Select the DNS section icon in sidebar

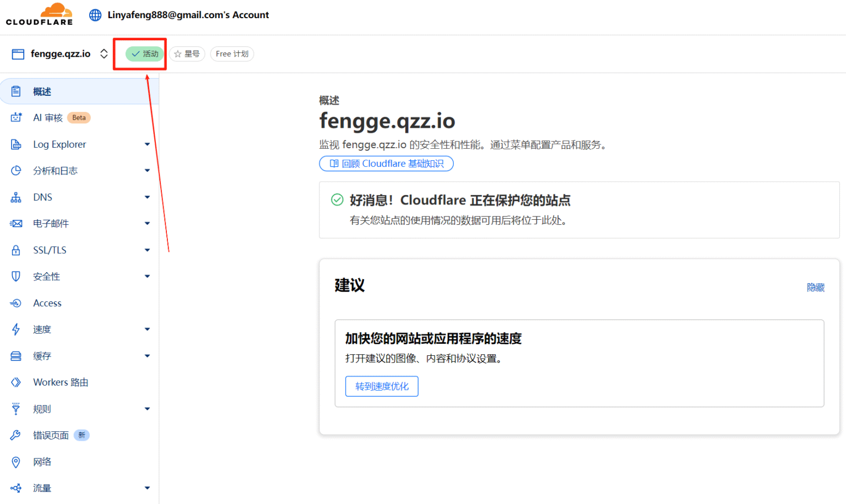[16, 197]
